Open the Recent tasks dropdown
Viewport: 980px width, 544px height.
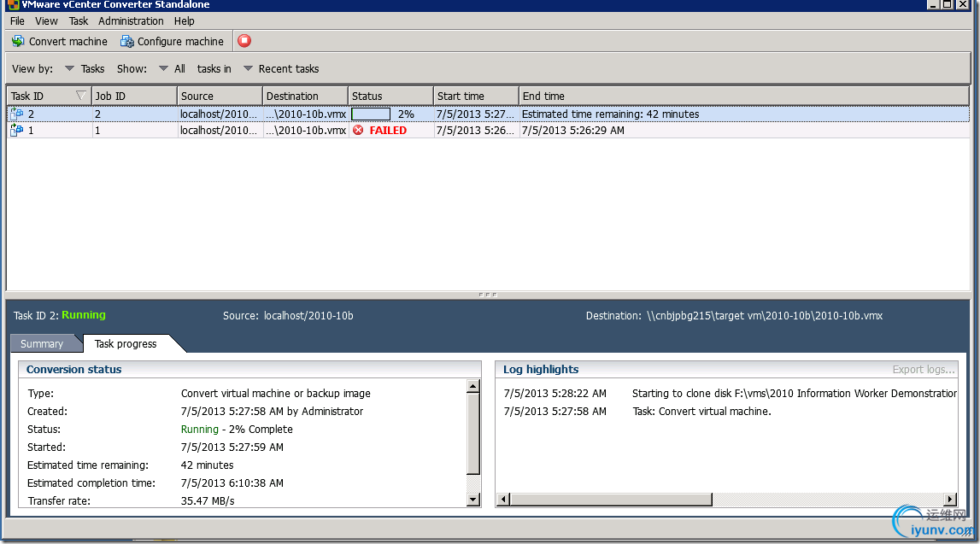pyautogui.click(x=248, y=68)
